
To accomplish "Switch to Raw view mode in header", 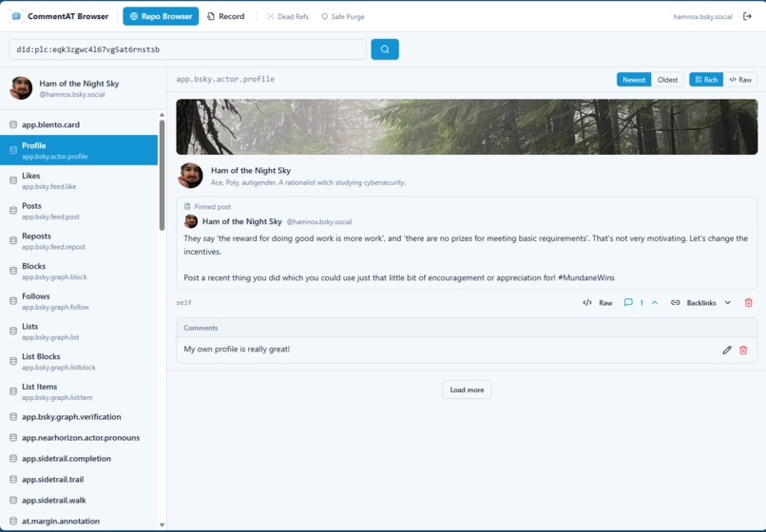I will click(x=740, y=80).
